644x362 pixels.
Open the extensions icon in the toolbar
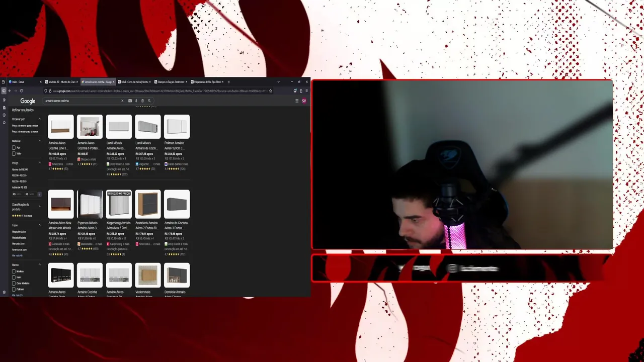point(301,91)
